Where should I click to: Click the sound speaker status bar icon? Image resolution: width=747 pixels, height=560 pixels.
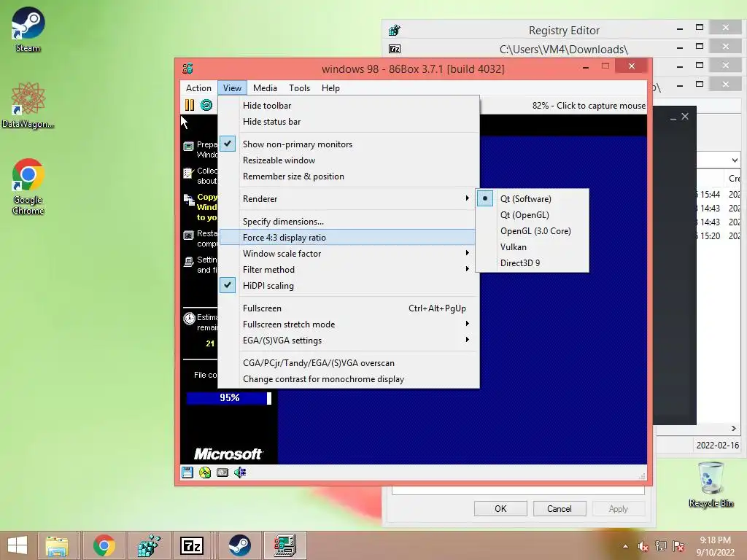coord(240,472)
